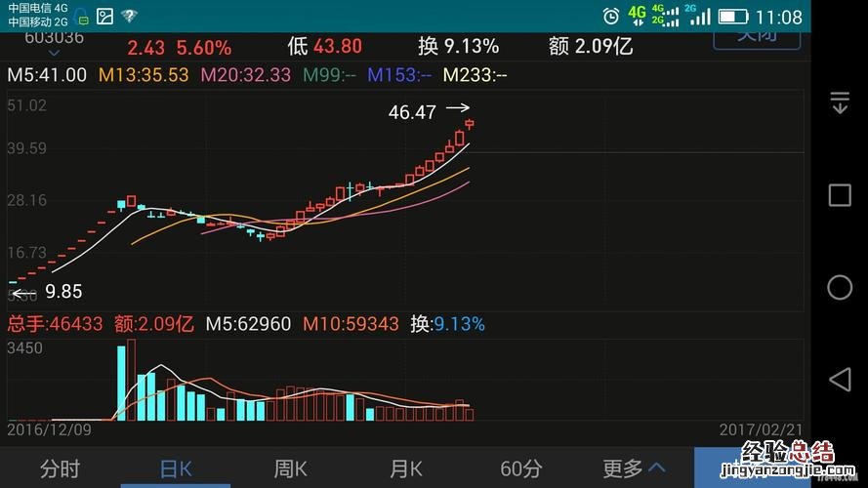Expand the 更多 more periods menu

point(634,469)
